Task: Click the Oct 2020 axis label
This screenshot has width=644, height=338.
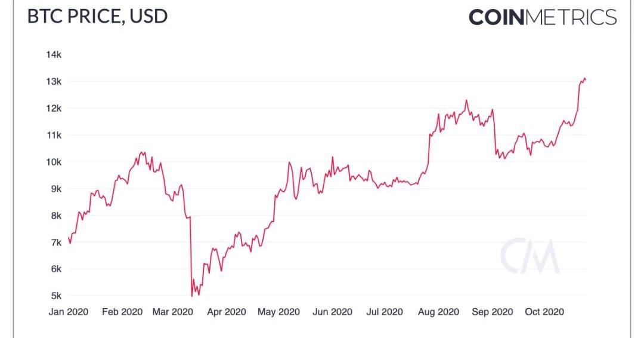Action: coord(544,312)
